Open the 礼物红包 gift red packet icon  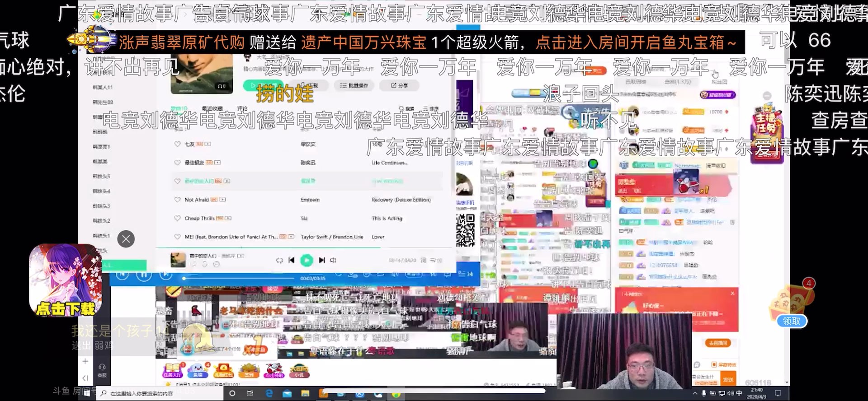pos(223,370)
